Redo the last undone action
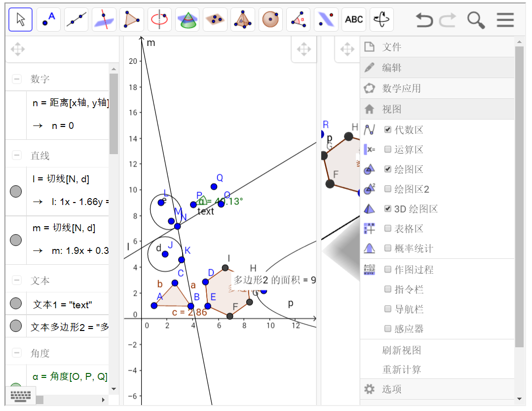 coord(448,20)
